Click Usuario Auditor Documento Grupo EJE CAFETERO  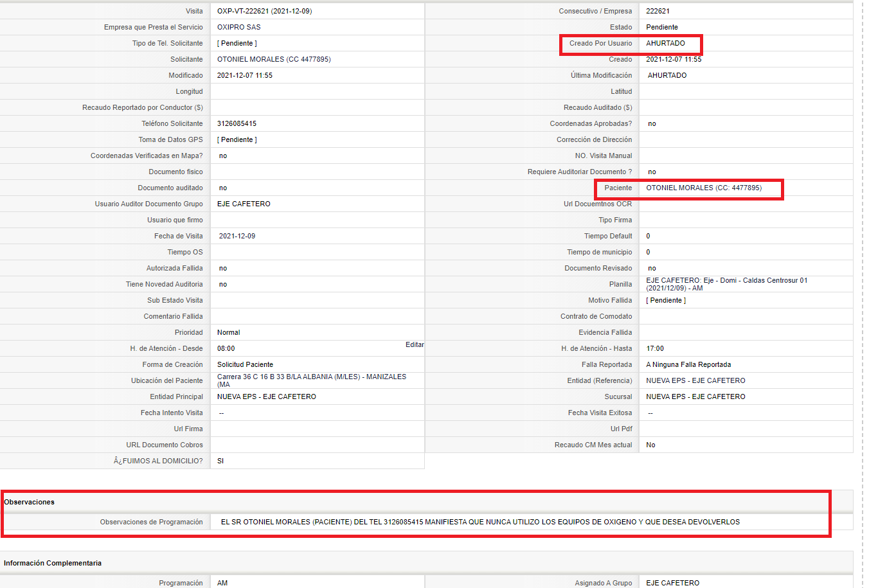pos(244,204)
